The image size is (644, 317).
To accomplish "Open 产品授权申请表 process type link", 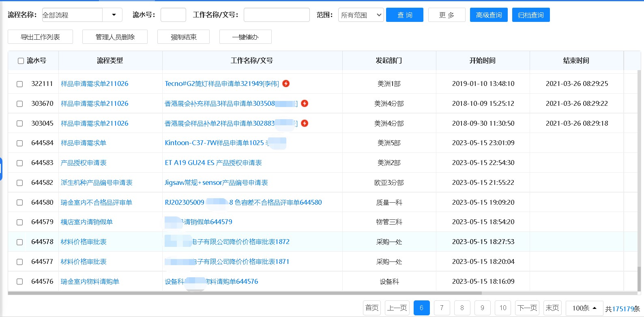I will coord(84,163).
